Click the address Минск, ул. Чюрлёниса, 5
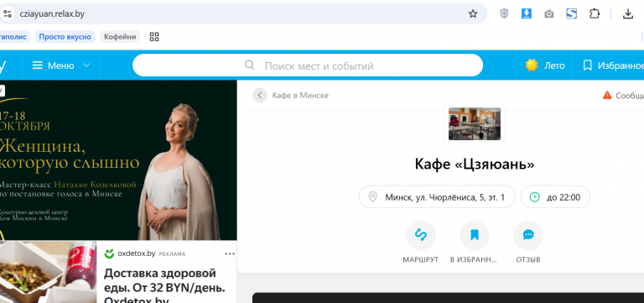This screenshot has width=644, height=303. pyautogui.click(x=437, y=197)
